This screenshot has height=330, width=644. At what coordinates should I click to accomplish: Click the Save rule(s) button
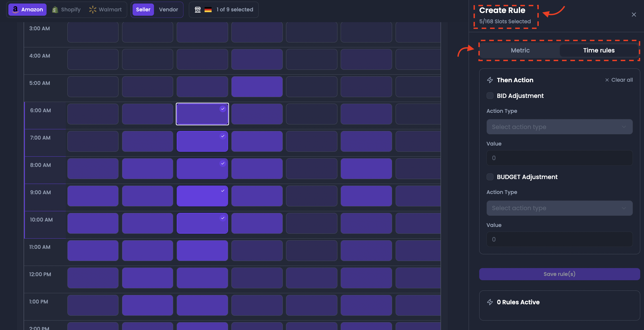pos(560,274)
